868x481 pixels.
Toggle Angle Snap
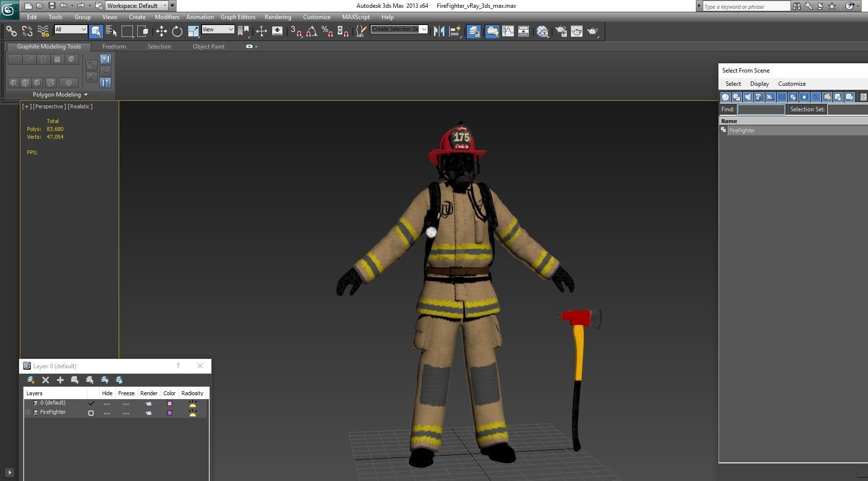coord(311,31)
